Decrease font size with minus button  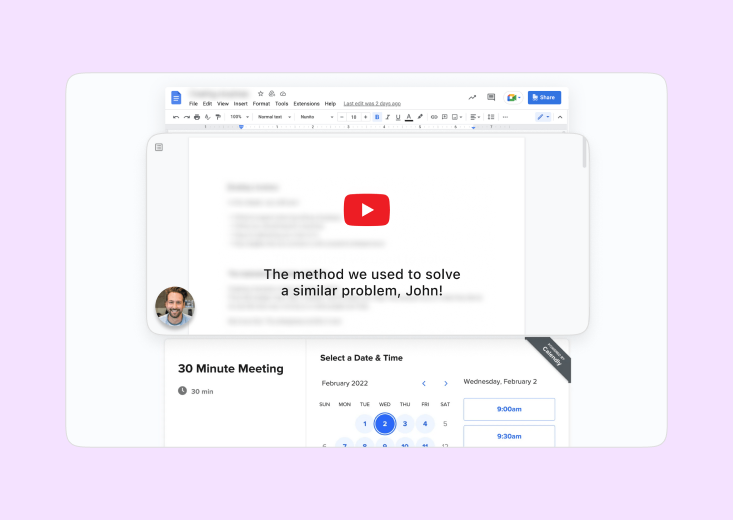tap(342, 117)
